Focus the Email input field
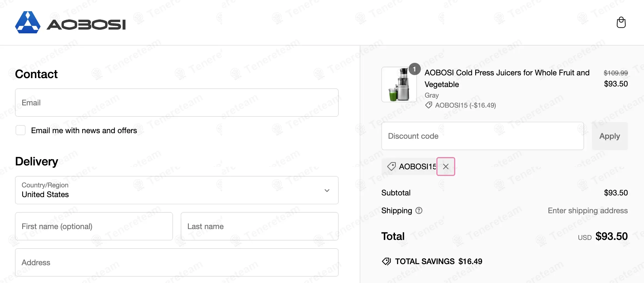Image resolution: width=644 pixels, height=283 pixels. tap(177, 103)
